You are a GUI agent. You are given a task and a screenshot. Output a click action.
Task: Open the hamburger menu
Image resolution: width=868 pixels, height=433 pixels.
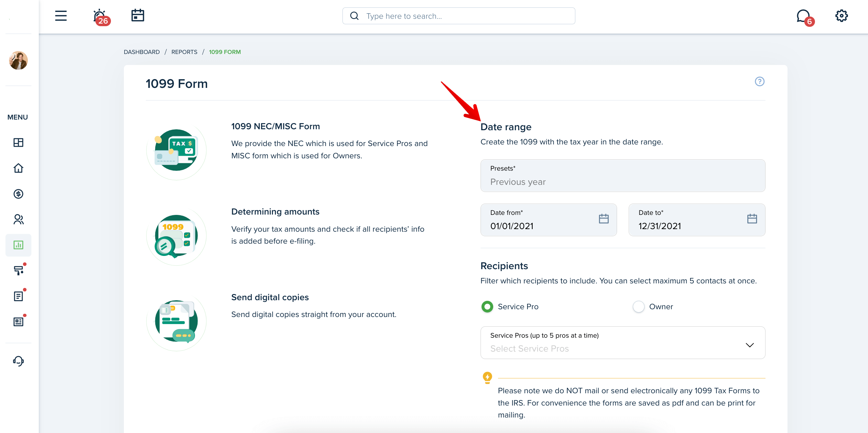(61, 16)
